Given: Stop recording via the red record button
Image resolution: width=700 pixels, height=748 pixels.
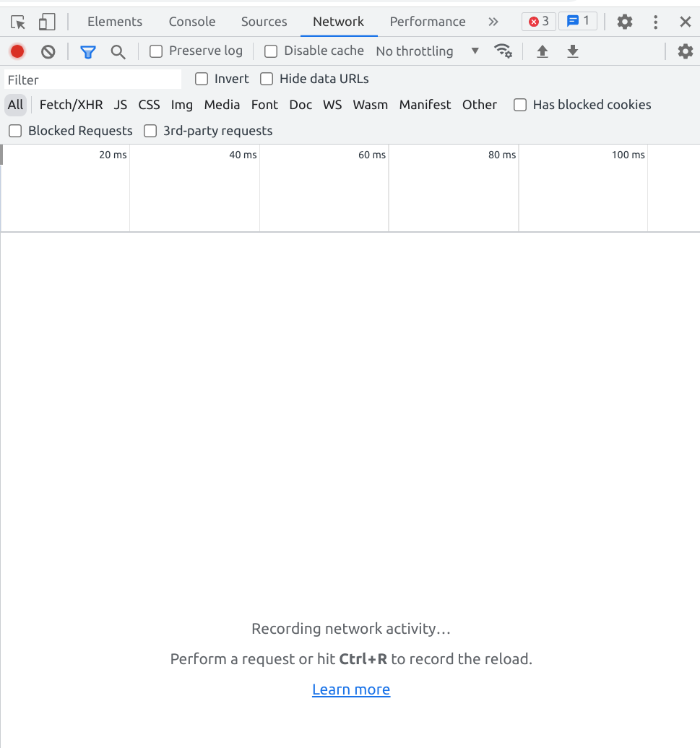Looking at the screenshot, I should point(17,51).
